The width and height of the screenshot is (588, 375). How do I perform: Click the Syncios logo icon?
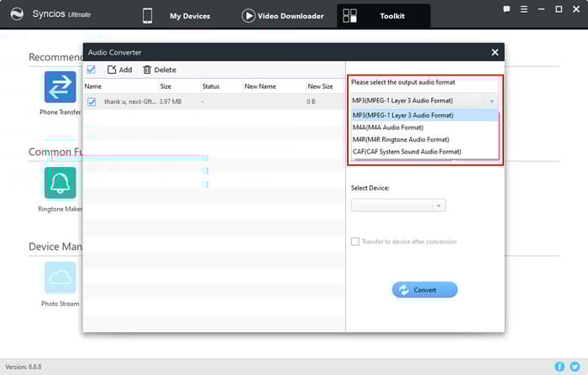pos(17,14)
